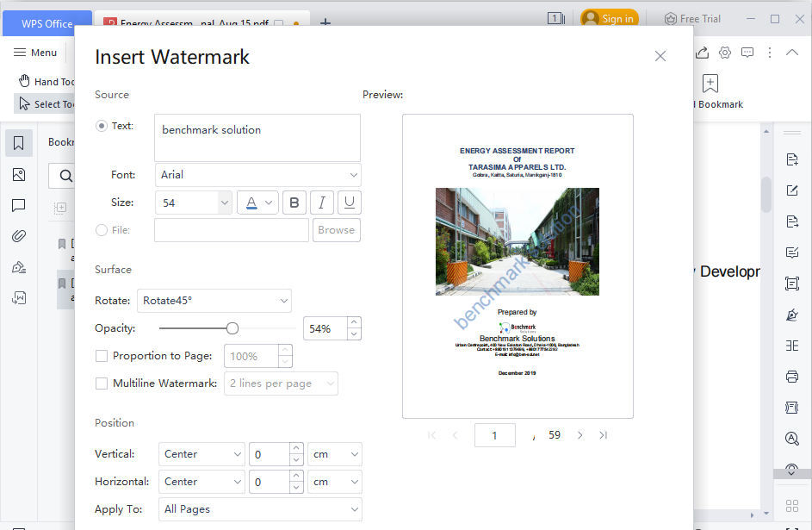Jump to last preview page
Screen dimensions: 812x530
(603, 435)
